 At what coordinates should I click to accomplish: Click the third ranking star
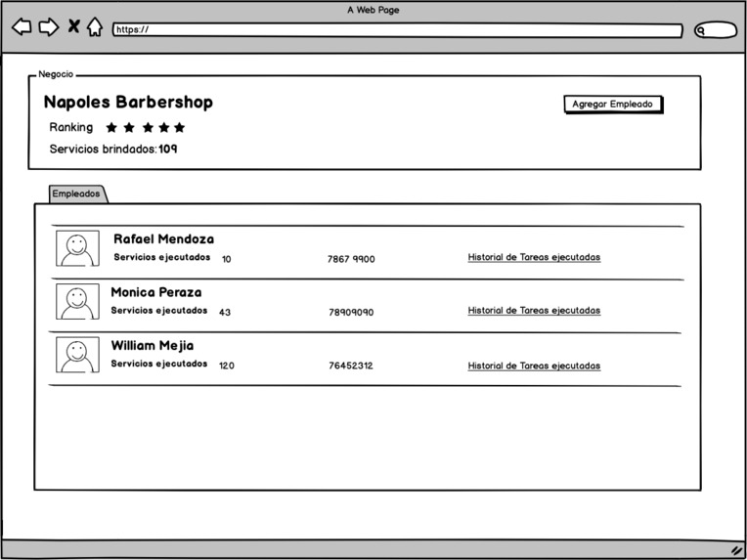click(x=149, y=128)
